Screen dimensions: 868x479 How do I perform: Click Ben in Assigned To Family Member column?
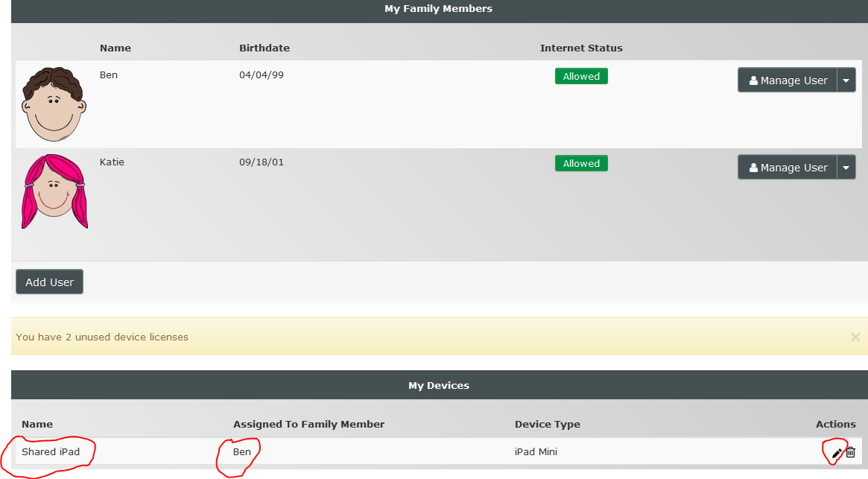pyautogui.click(x=242, y=451)
